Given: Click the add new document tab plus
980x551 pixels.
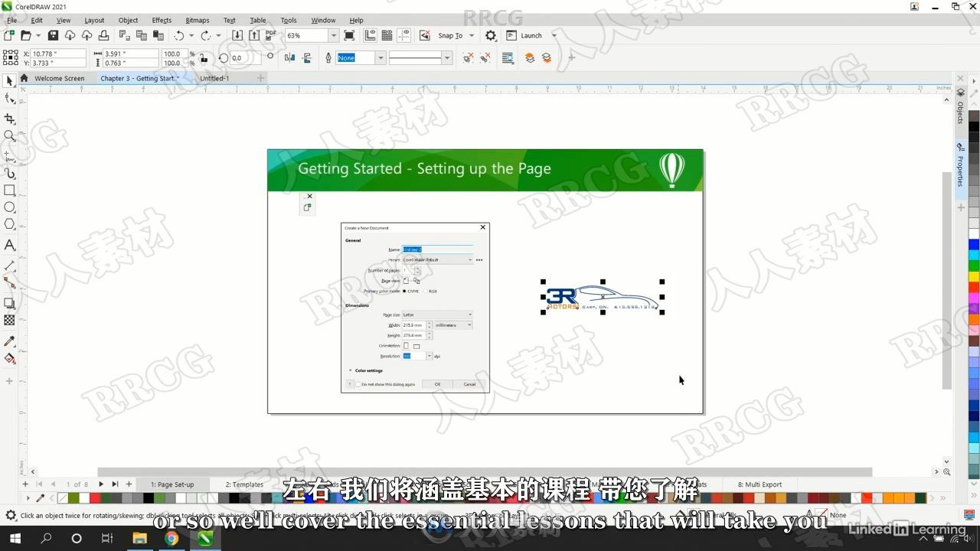Looking at the screenshot, I should pyautogui.click(x=260, y=78).
